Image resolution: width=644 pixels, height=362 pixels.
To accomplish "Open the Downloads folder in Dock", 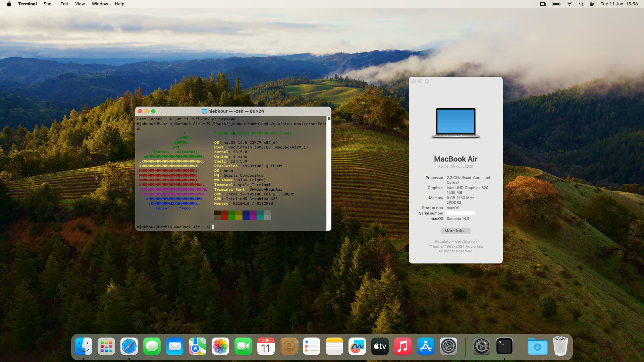I will (538, 346).
